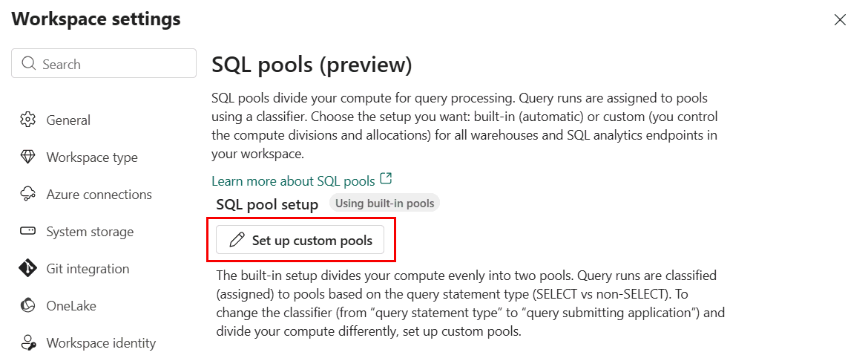The width and height of the screenshot is (868, 358).
Task: Switch to Git integration settings
Action: pyautogui.click(x=88, y=269)
